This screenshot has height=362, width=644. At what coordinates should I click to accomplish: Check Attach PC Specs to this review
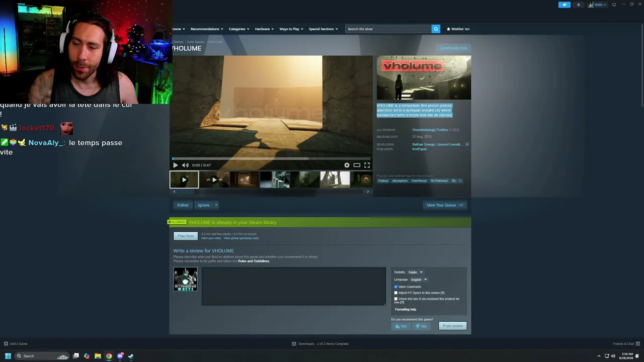coord(396,293)
